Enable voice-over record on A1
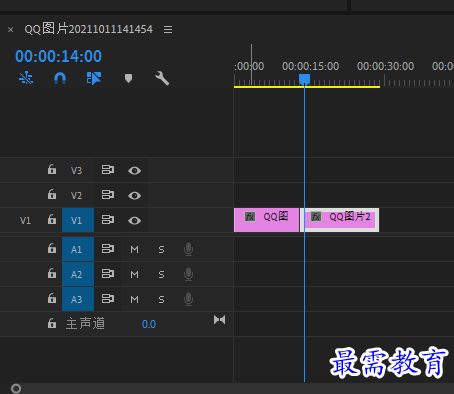 [x=188, y=249]
